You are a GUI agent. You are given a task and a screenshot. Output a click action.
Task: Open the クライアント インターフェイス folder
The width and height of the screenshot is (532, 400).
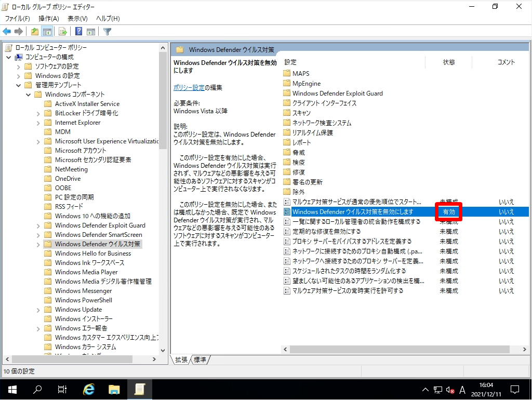pyautogui.click(x=320, y=103)
